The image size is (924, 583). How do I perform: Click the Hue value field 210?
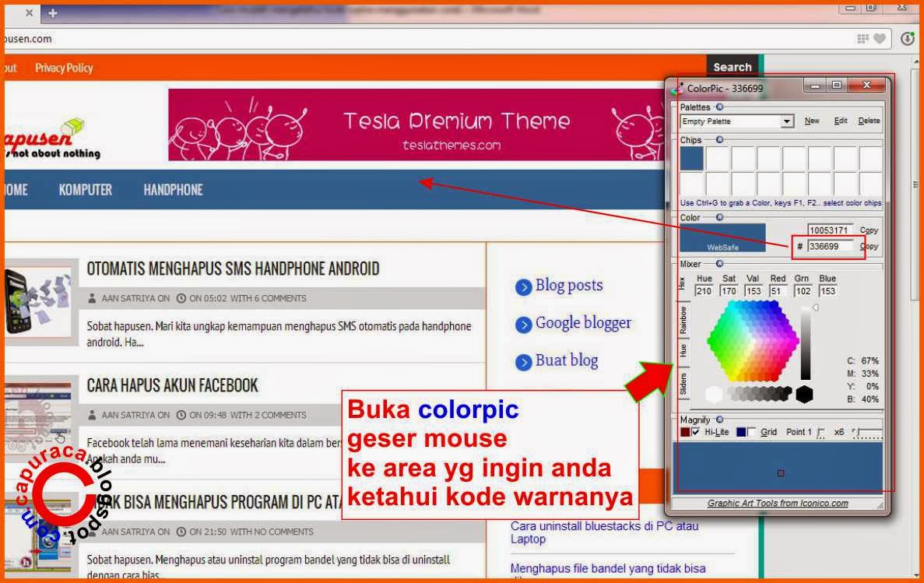[x=704, y=290]
